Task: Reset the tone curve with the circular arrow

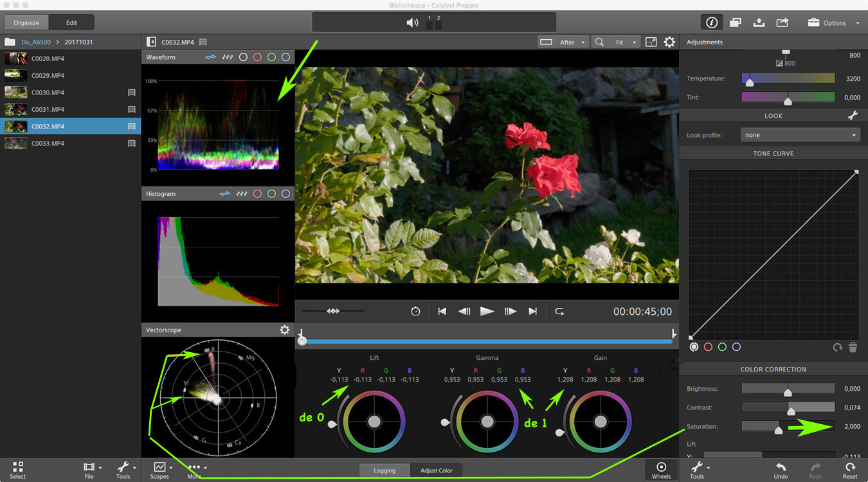Action: [837, 347]
